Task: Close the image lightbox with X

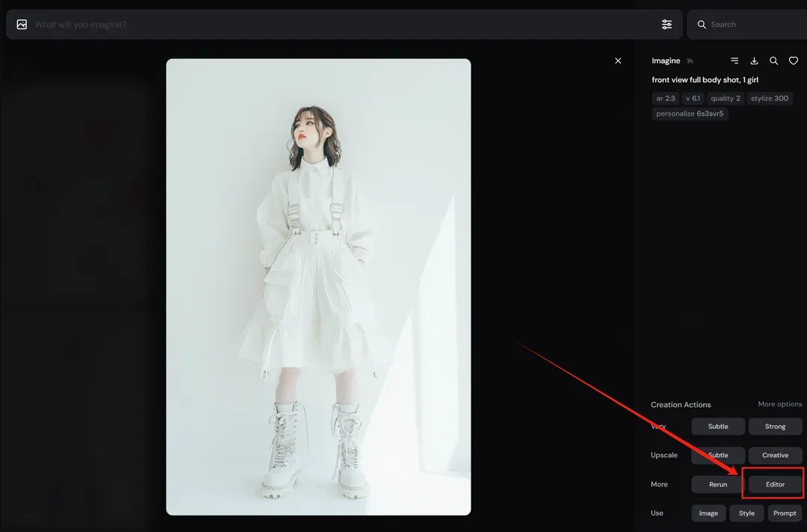Action: (x=618, y=61)
